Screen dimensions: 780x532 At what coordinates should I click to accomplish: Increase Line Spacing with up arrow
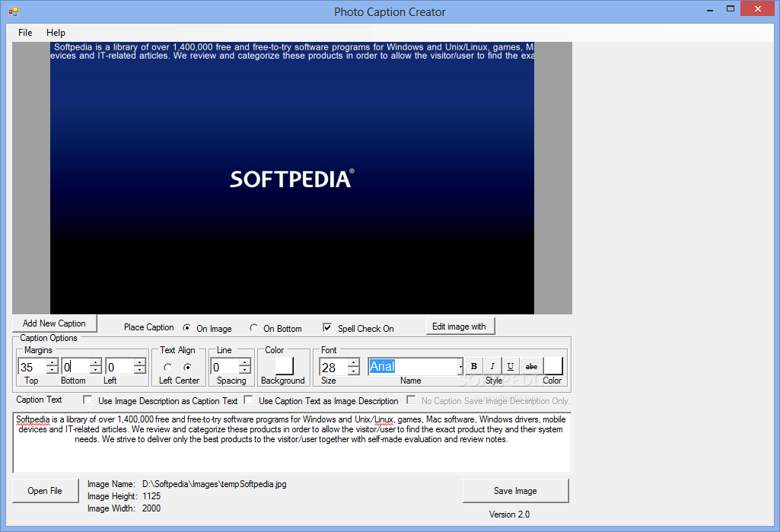pyautogui.click(x=245, y=362)
